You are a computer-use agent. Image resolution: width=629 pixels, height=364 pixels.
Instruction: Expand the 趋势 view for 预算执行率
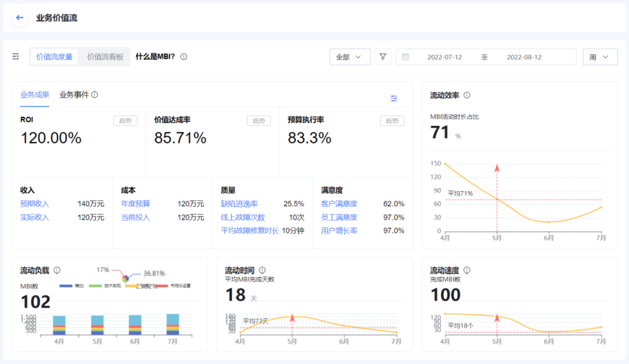[x=391, y=121]
